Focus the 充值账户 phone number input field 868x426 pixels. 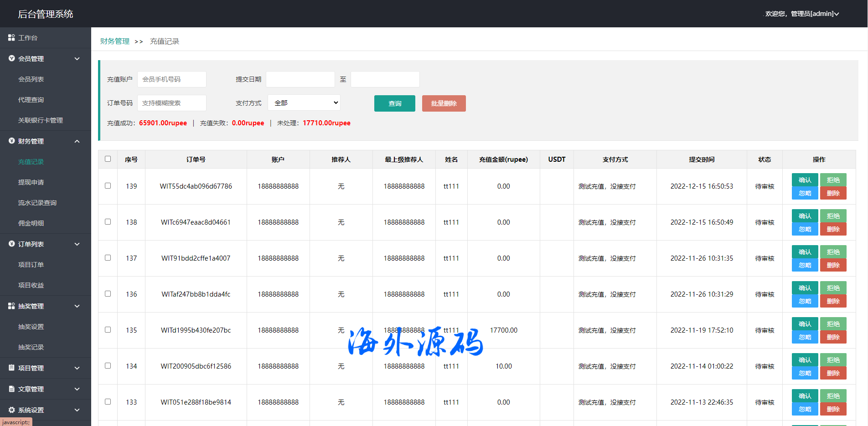172,79
